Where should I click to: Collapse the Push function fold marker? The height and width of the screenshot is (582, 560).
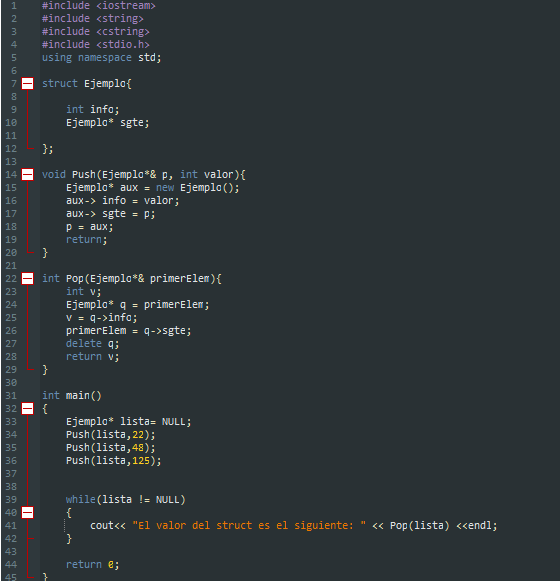pyautogui.click(x=27, y=174)
